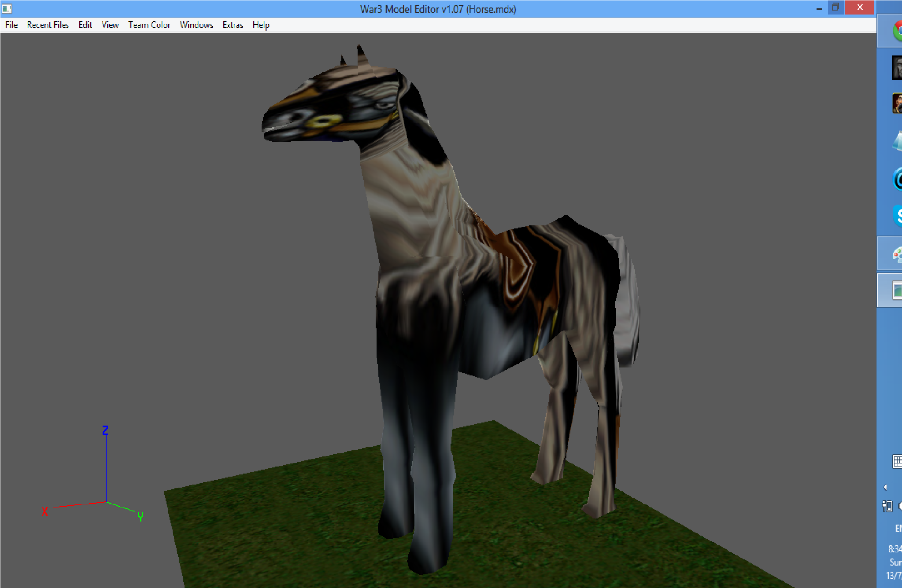Open the dark portrait app in taskbar
902x588 pixels.
click(897, 68)
